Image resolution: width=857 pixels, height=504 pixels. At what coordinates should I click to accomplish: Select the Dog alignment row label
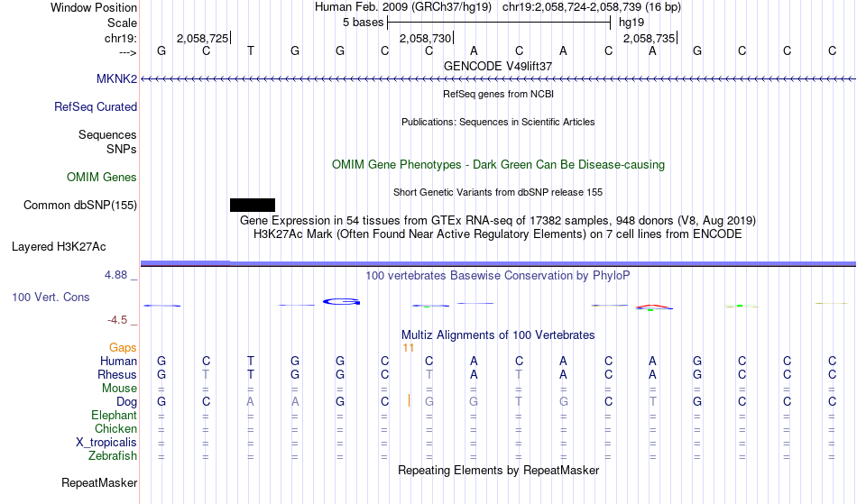(x=126, y=401)
